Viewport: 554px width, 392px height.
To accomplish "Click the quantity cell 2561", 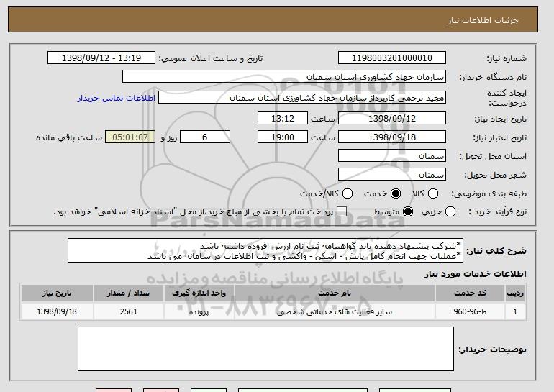I will 129,312.
